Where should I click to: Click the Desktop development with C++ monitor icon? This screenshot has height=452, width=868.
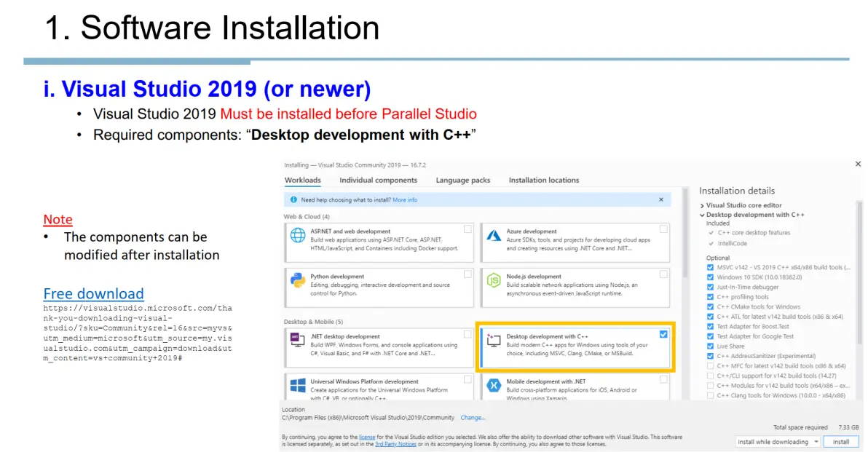click(x=493, y=339)
